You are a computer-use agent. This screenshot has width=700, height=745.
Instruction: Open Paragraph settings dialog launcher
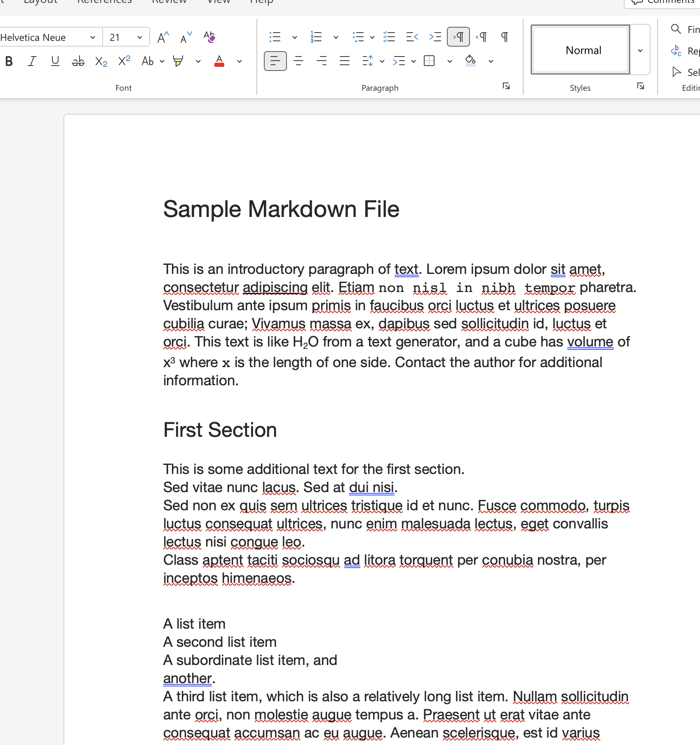coord(506,86)
